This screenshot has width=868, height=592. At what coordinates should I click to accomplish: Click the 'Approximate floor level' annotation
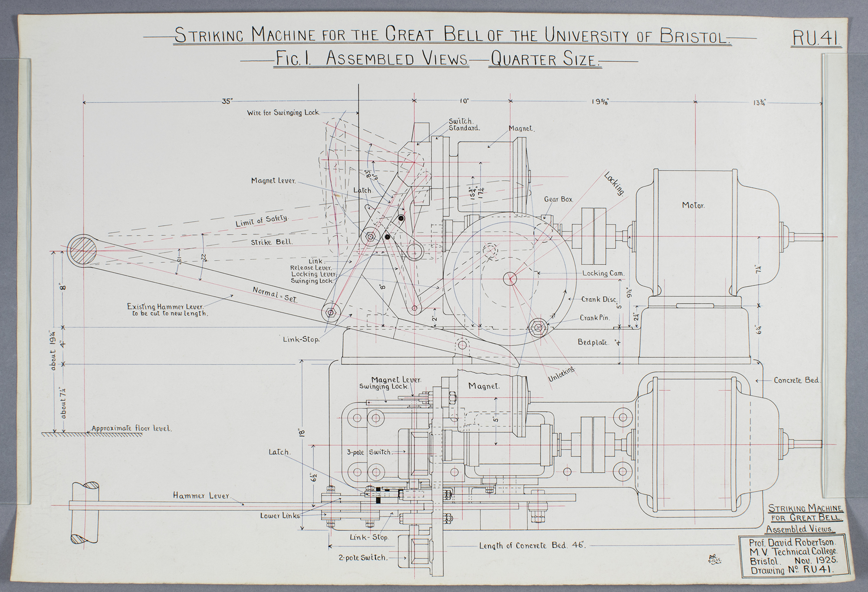132,428
